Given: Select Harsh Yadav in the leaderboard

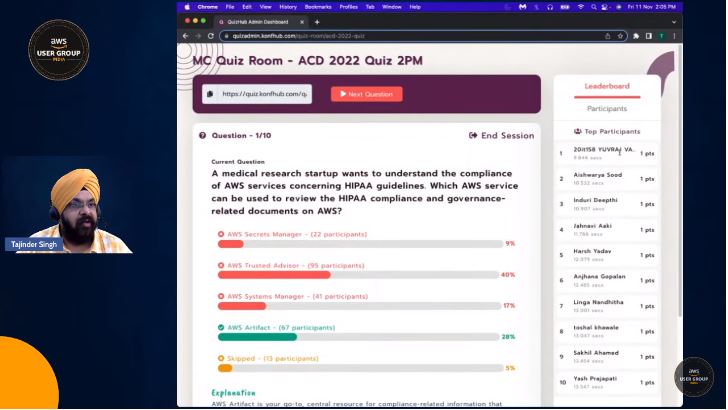Looking at the screenshot, I should tap(607, 255).
